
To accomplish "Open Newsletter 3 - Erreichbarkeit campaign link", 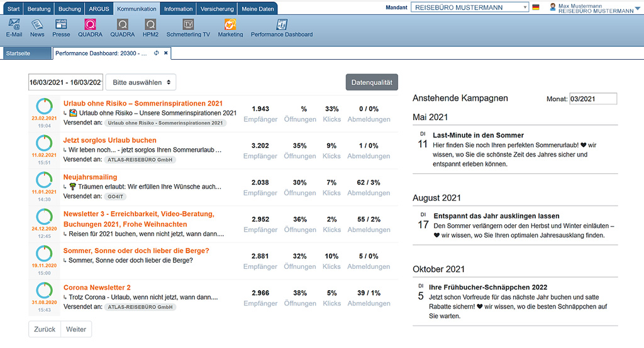I will (139, 219).
